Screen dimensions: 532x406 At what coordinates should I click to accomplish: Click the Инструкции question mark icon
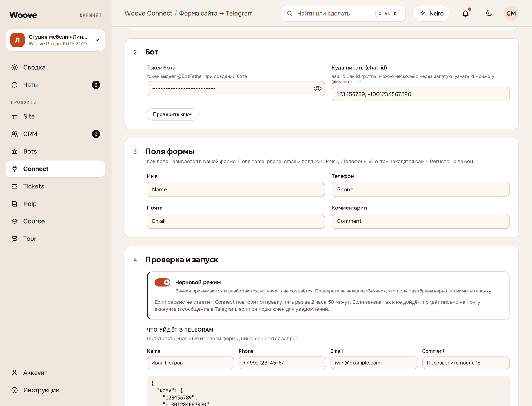point(15,390)
